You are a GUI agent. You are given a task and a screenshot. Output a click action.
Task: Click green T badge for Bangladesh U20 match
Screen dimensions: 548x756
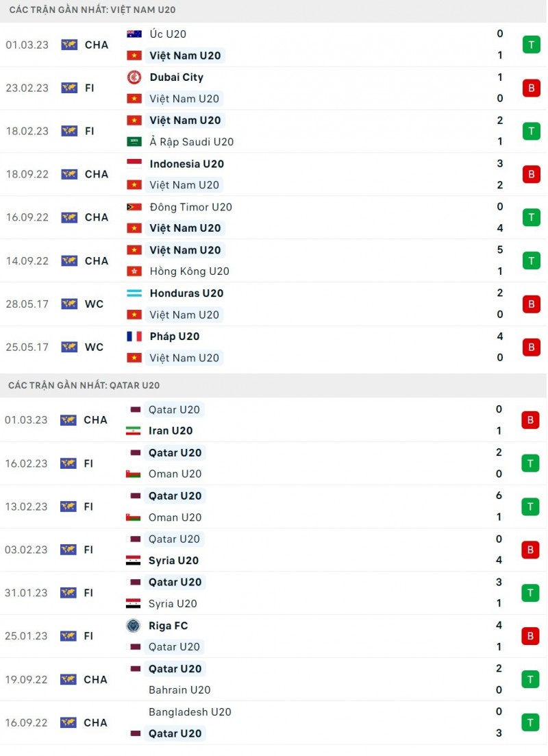tap(530, 722)
